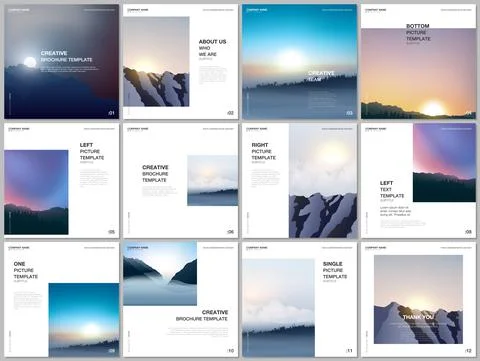This screenshot has height=361, width=480.
Task: Select page number 06
Action: 230,232
